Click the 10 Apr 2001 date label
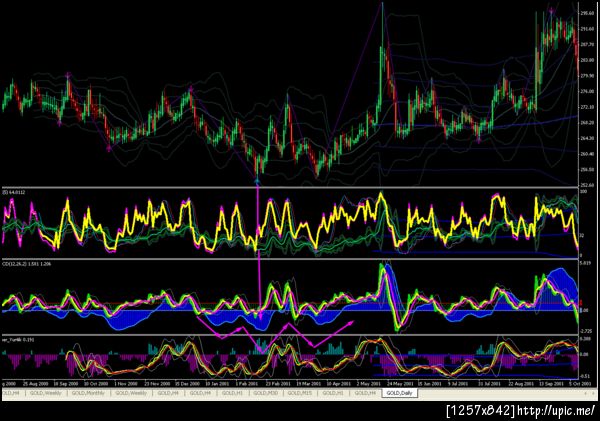The width and height of the screenshot is (600, 421). tap(339, 383)
